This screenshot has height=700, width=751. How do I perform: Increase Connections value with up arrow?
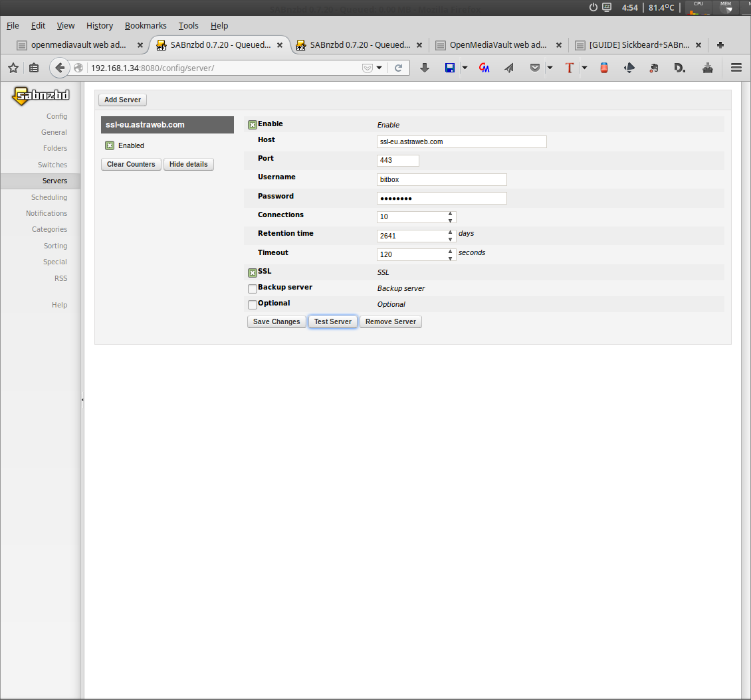pyautogui.click(x=450, y=214)
